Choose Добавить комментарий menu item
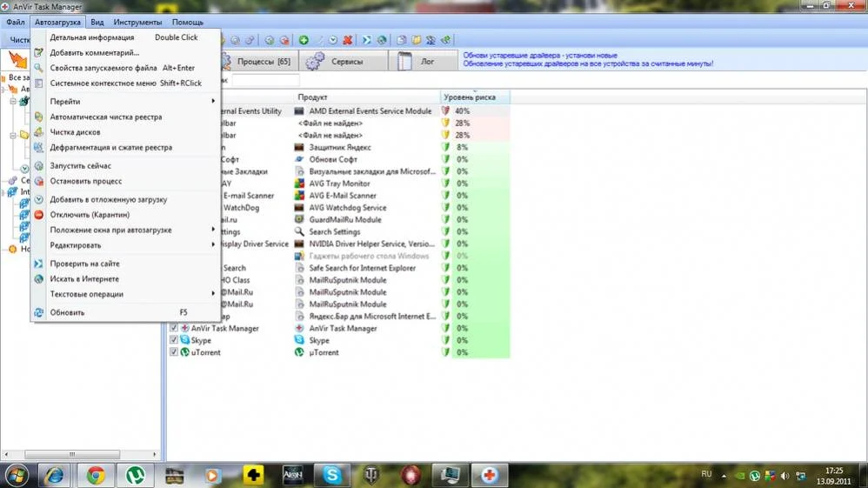Viewport: 868px width, 488px height. [x=127, y=52]
